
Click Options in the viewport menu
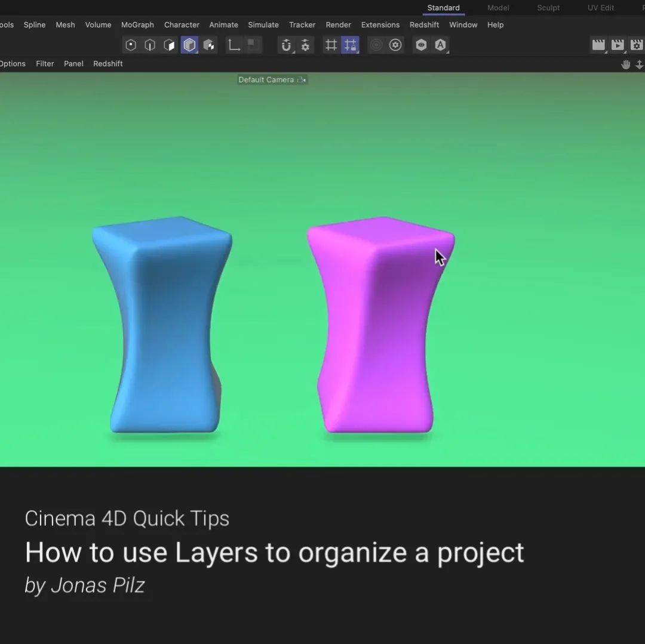pyautogui.click(x=13, y=63)
